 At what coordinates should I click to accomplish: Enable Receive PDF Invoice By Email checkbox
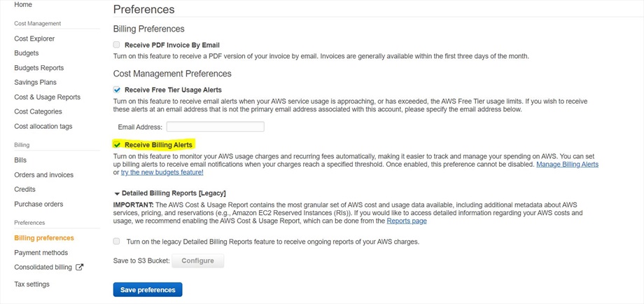(x=117, y=45)
